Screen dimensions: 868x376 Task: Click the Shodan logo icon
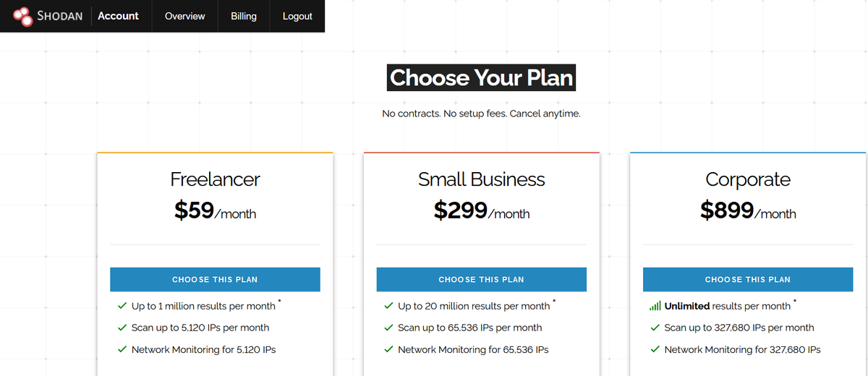coord(23,16)
